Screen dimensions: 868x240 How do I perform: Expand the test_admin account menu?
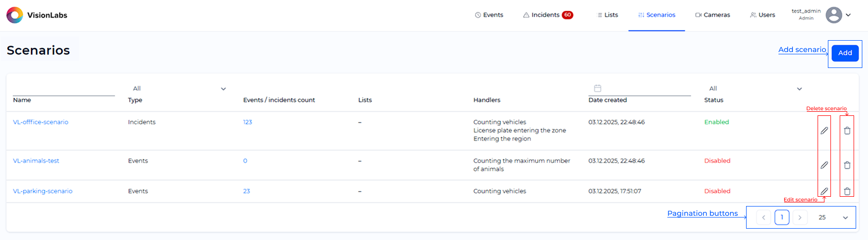point(848,15)
